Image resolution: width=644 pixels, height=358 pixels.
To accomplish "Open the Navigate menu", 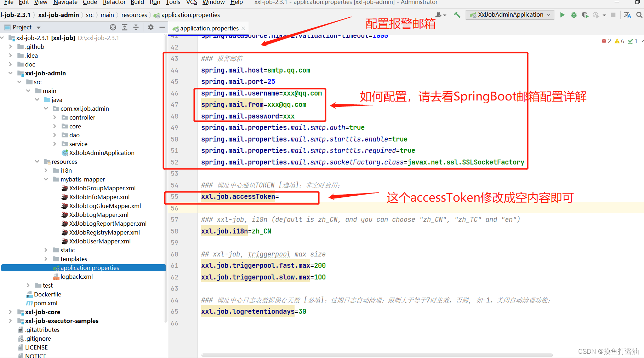I will (65, 2).
